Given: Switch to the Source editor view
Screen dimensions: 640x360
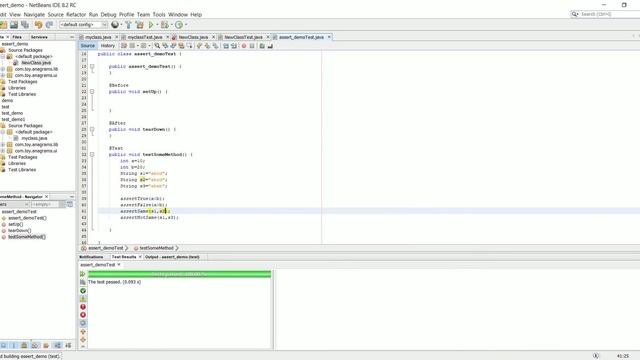Looking at the screenshot, I should [x=88, y=46].
